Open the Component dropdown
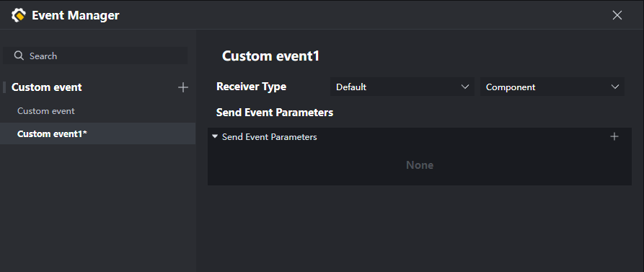The width and height of the screenshot is (644, 272). [x=552, y=87]
